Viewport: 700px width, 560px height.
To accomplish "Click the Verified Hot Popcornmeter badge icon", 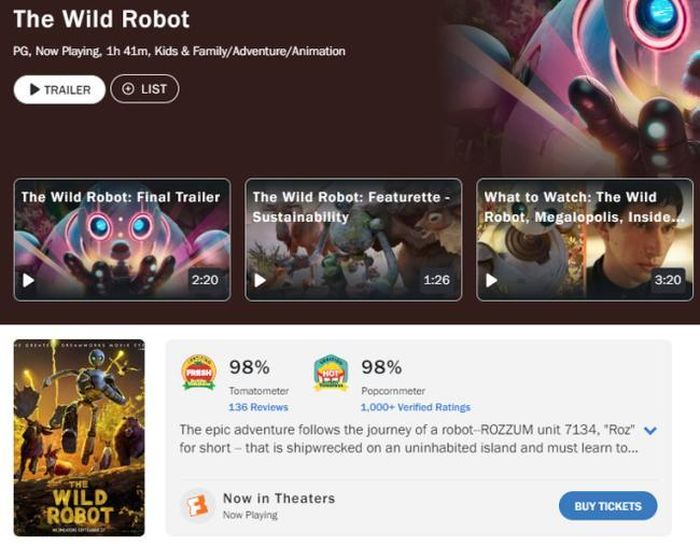I will pos(331,373).
